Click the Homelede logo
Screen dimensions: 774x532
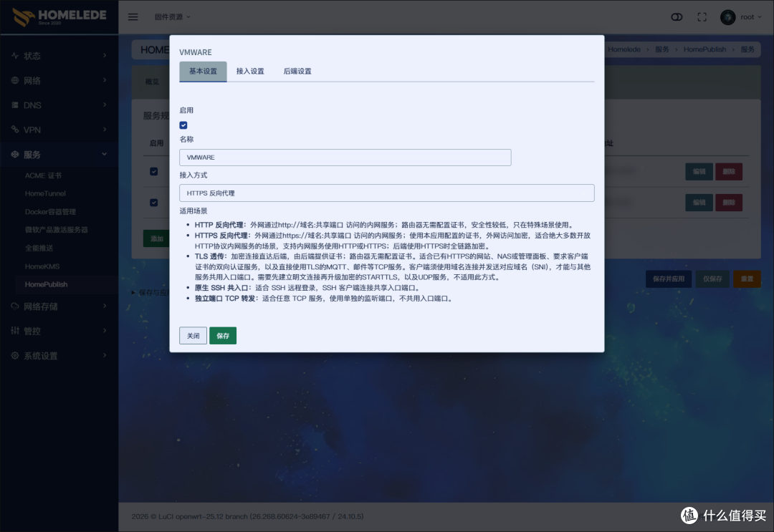(x=59, y=16)
